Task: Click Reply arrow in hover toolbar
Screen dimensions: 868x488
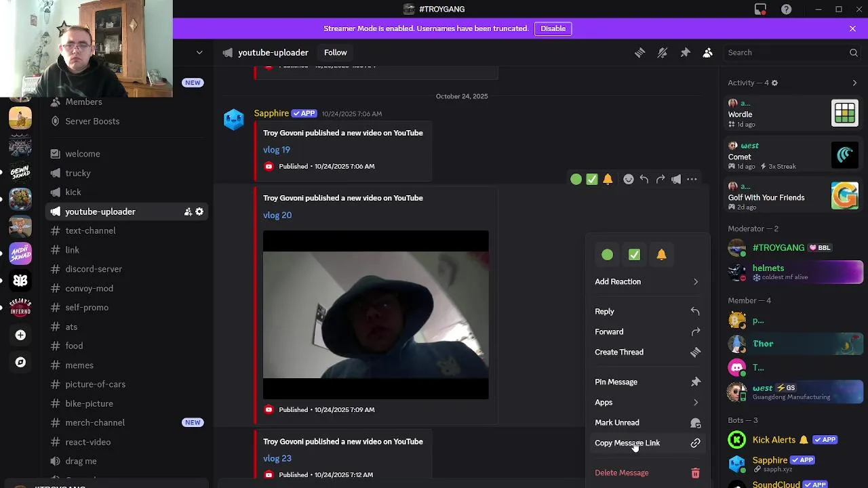Action: [x=644, y=180]
